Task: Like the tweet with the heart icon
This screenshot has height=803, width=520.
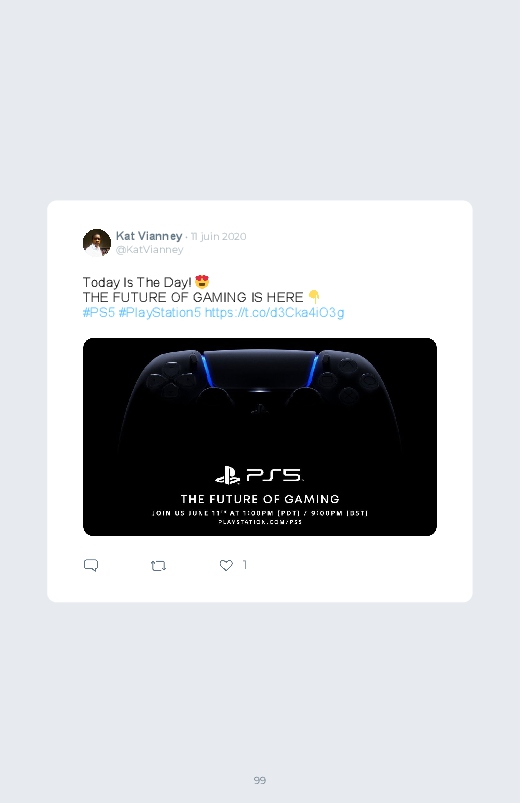Action: [x=226, y=565]
